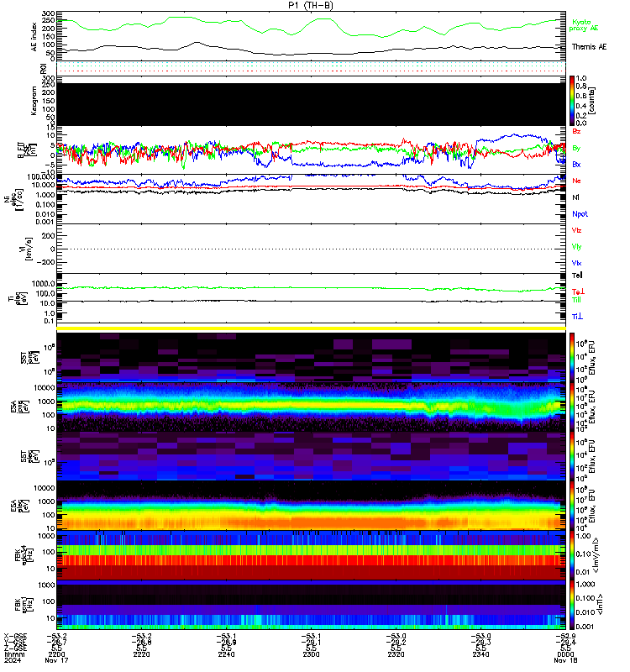630x672 pixels.
Task: Click the FBK edc34 spectrogram panel
Action: (x=311, y=554)
